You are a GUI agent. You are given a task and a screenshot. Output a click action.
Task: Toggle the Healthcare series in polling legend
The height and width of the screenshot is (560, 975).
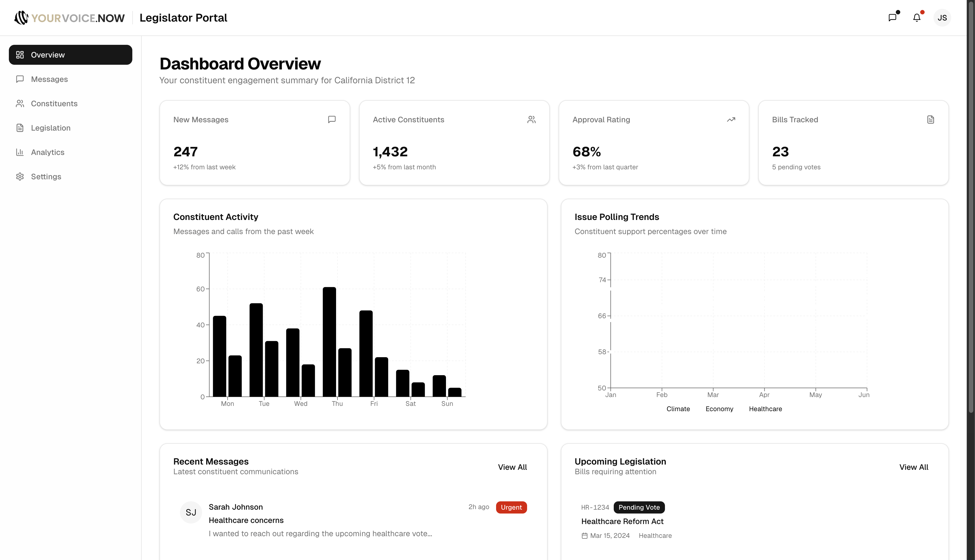point(765,409)
